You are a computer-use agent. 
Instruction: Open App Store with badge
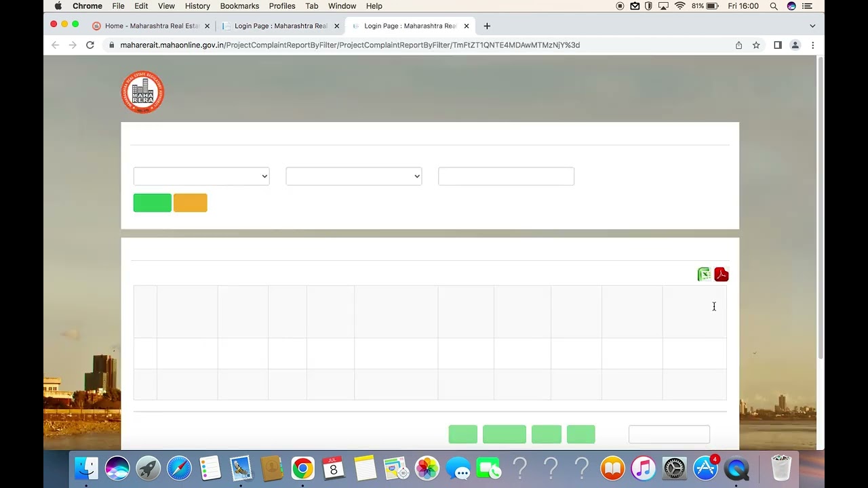(x=705, y=468)
